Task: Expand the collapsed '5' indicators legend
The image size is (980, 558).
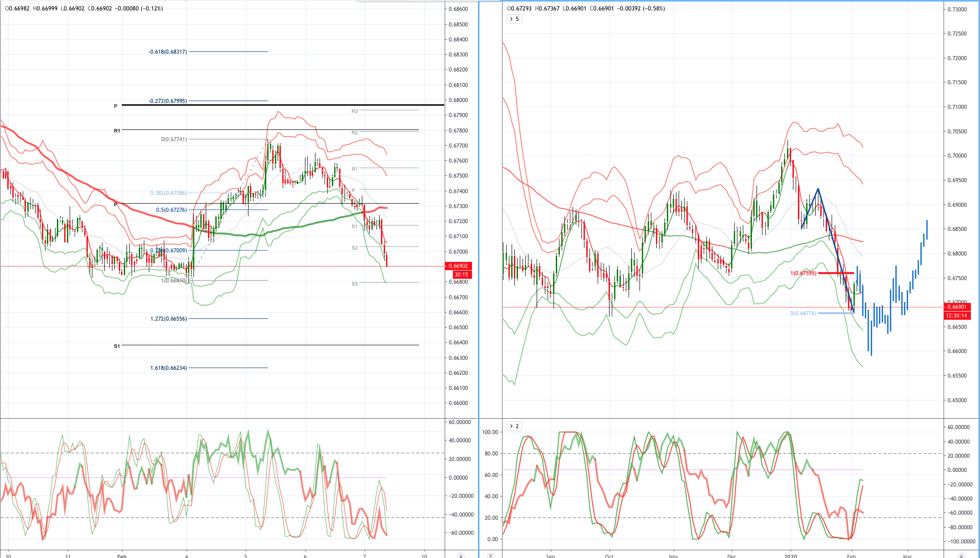Action: click(514, 19)
